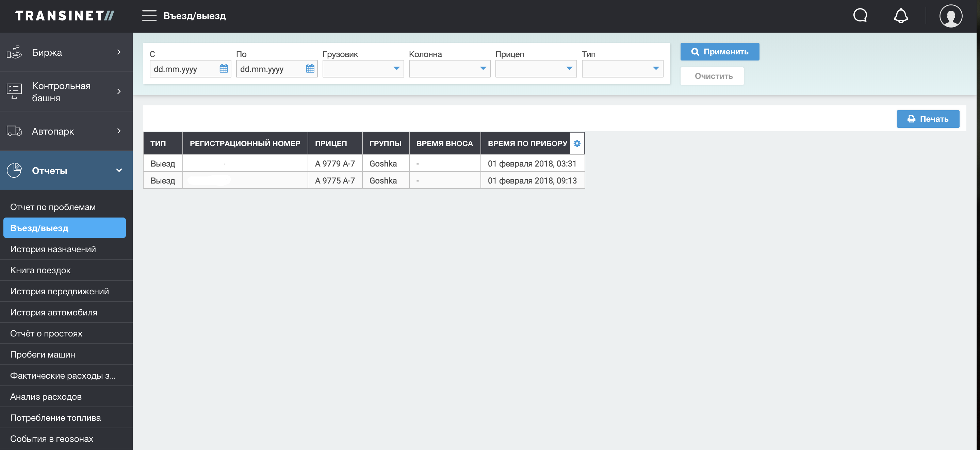Click the Печать button

928,119
